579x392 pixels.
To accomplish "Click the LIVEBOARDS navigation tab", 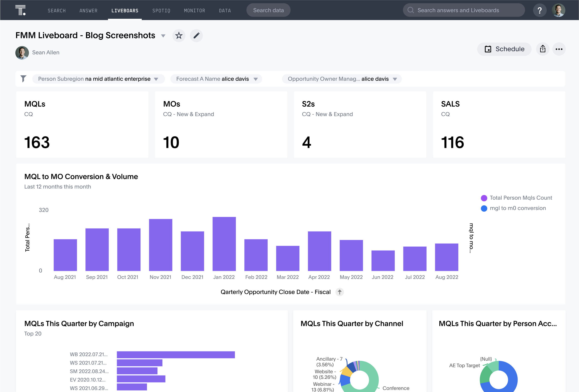I will (125, 10).
